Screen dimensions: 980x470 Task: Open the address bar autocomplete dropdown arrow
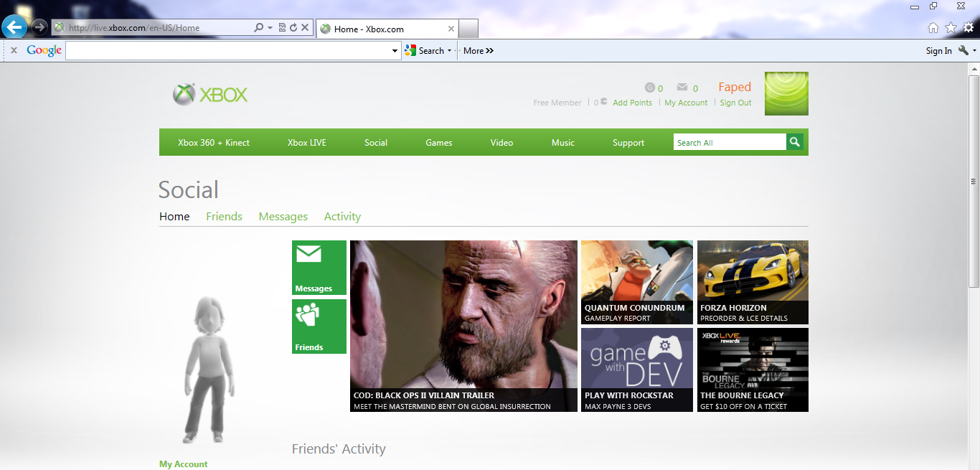click(270, 28)
